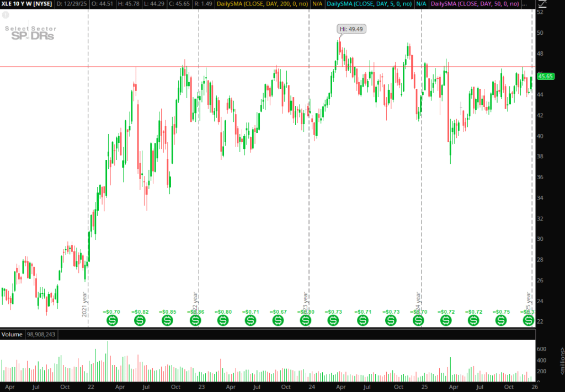Click the green 45.65 current price tag
The width and height of the screenshot is (565, 392).
point(545,77)
